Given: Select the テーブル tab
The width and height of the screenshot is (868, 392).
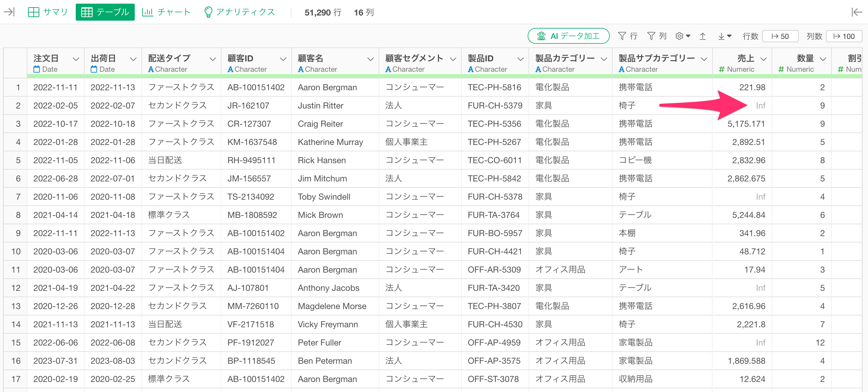Looking at the screenshot, I should click(105, 12).
